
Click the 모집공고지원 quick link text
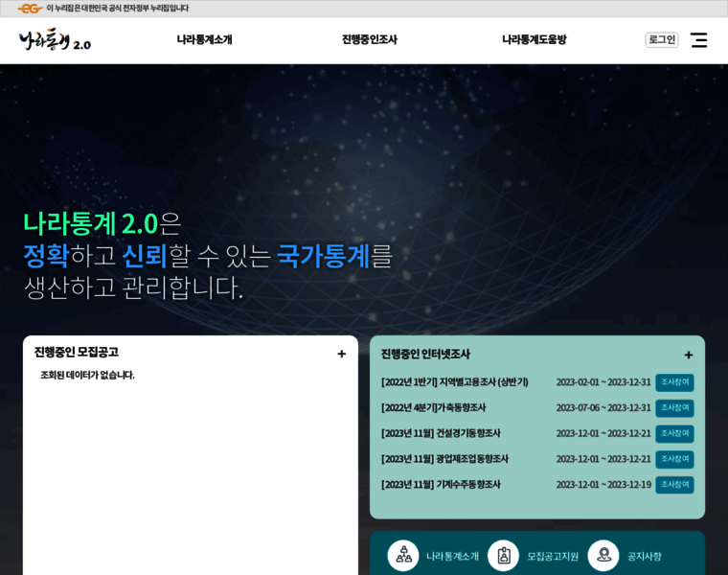pos(553,556)
